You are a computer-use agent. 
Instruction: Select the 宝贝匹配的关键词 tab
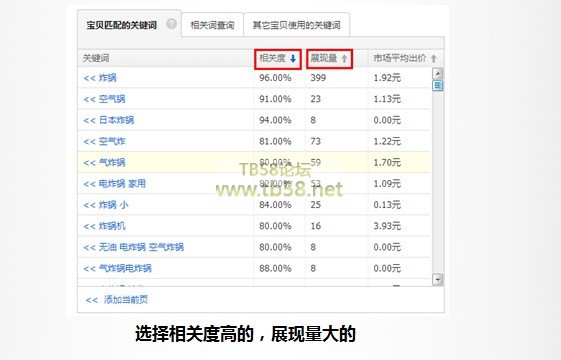122,25
